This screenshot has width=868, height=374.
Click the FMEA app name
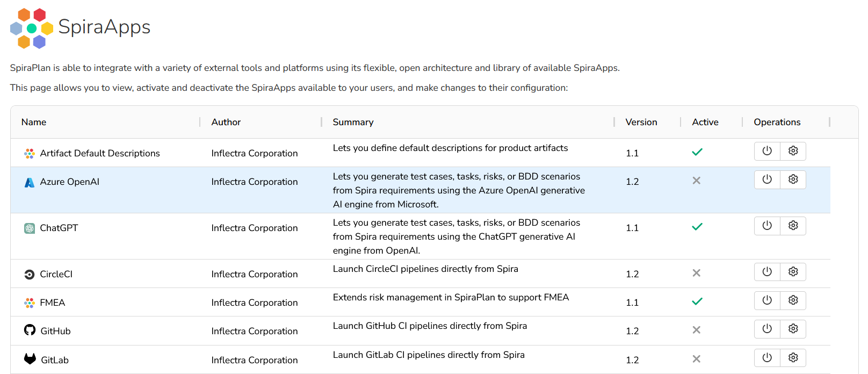tap(53, 303)
